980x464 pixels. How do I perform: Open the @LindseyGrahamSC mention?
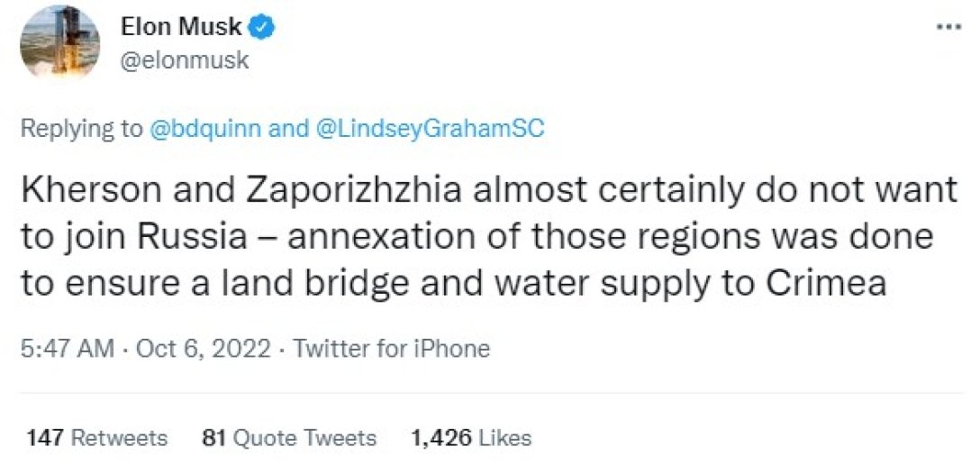click(x=430, y=129)
